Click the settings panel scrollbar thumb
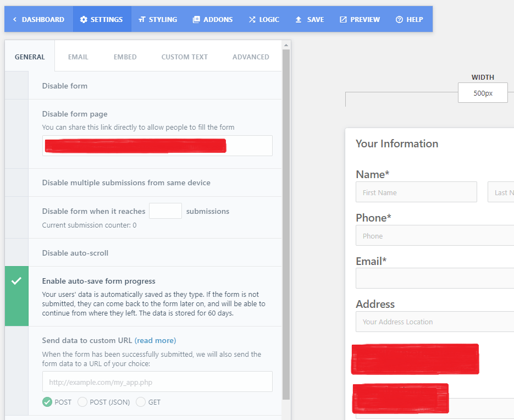514x420 pixels. point(286,225)
